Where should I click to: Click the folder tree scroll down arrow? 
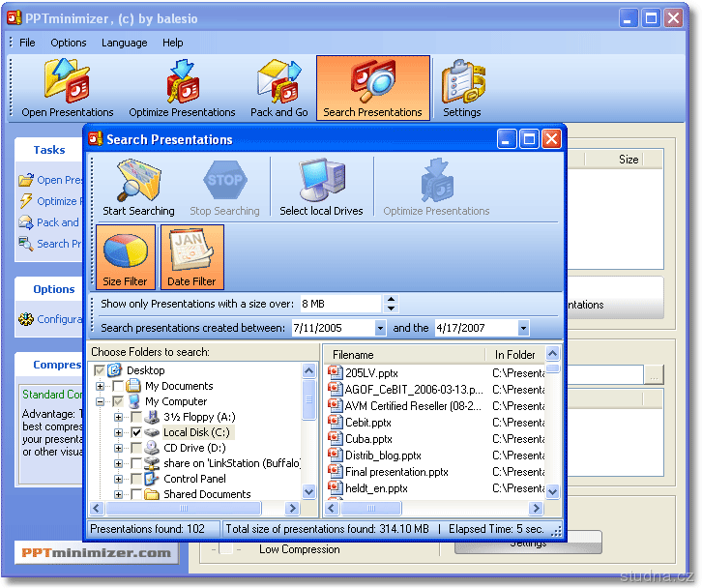[x=308, y=491]
